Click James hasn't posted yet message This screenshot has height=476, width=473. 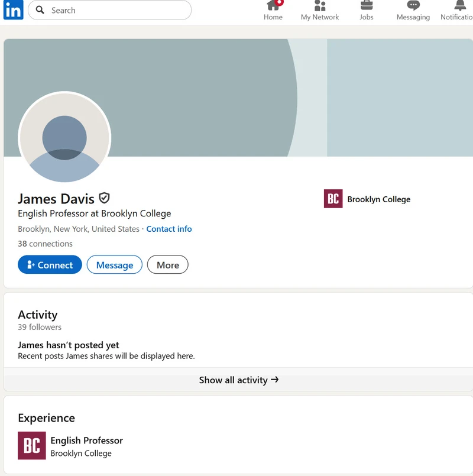69,345
